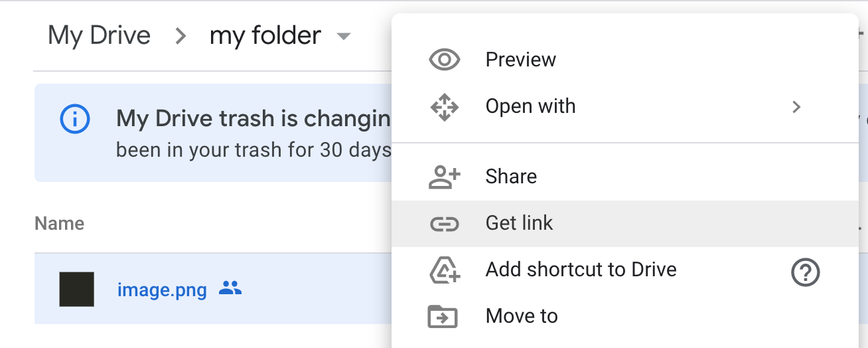Choose Preview from the context menu
This screenshot has width=868, height=348.
521,60
